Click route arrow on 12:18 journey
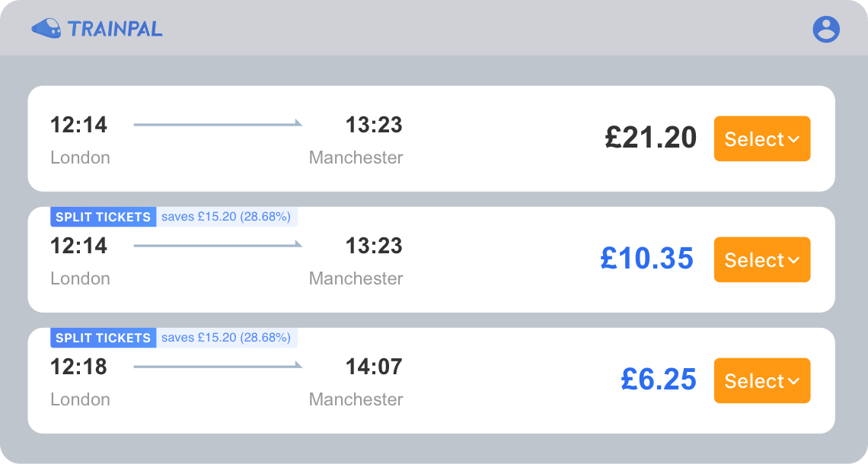Screen dimensions: 868x464 tap(218, 367)
